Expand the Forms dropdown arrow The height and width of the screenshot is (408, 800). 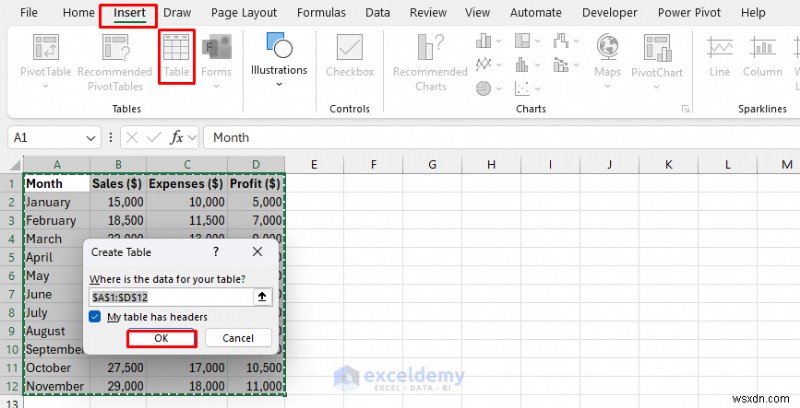pyautogui.click(x=216, y=86)
